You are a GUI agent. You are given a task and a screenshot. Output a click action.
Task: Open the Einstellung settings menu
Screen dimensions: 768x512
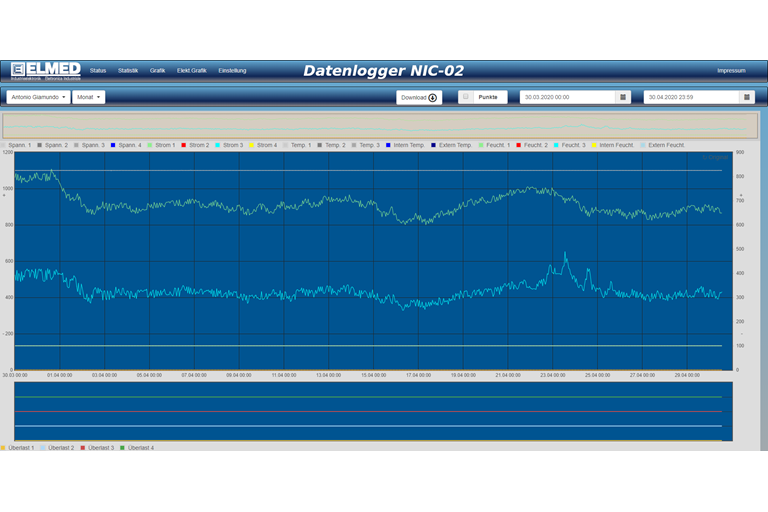click(232, 71)
